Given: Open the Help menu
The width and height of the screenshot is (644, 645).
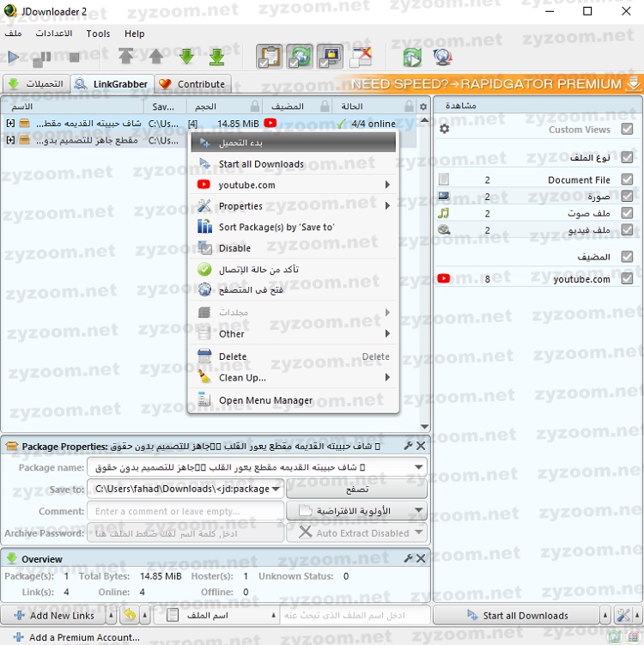Looking at the screenshot, I should pos(135,33).
